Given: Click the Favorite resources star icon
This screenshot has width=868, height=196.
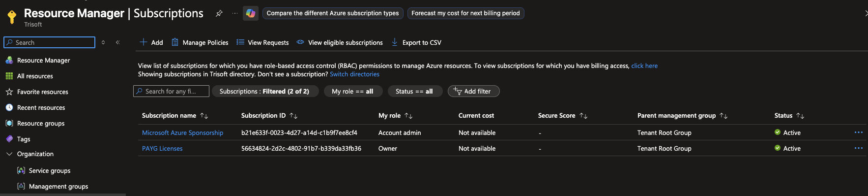Looking at the screenshot, I should click(9, 92).
